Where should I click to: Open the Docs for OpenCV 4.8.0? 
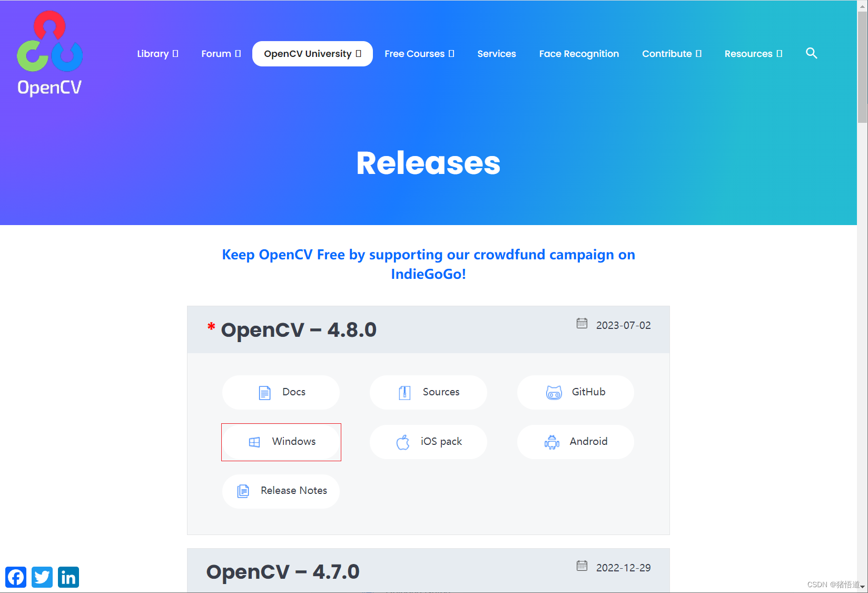coord(281,392)
